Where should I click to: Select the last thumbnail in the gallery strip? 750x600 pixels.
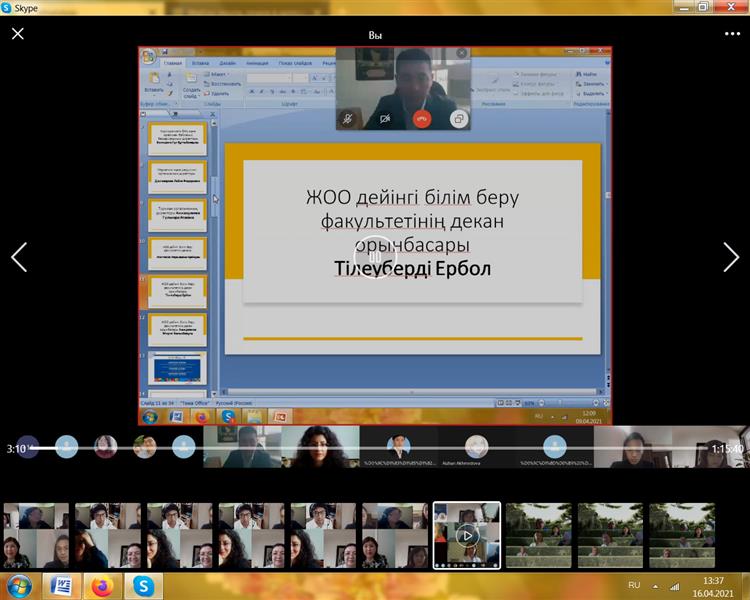click(x=682, y=535)
